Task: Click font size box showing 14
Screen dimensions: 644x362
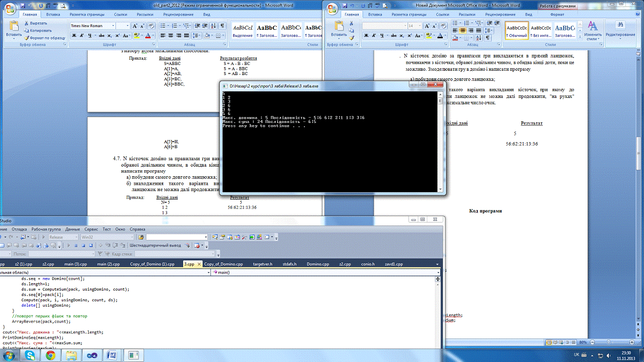Action: click(414, 26)
